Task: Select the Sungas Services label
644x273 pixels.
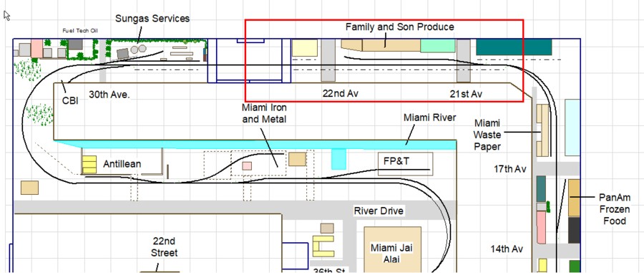Action: pos(152,19)
